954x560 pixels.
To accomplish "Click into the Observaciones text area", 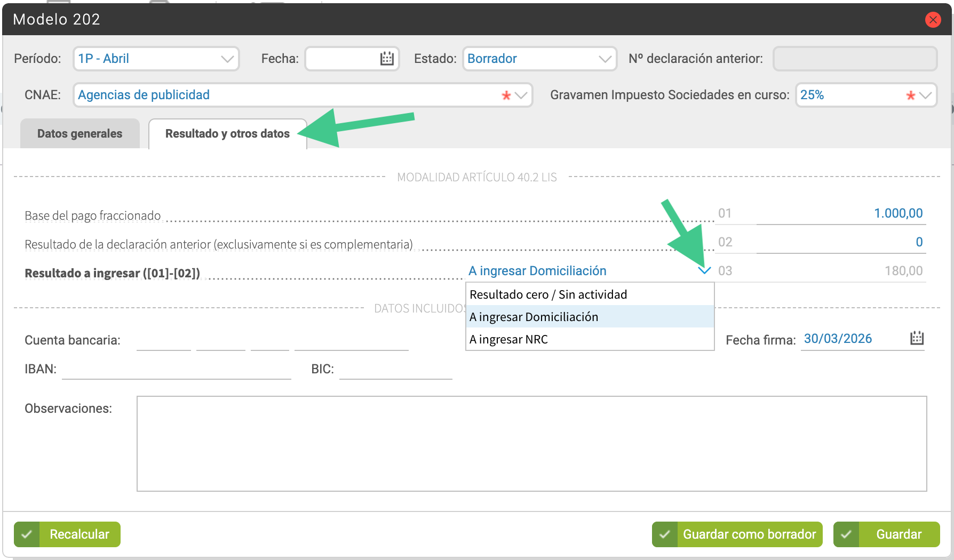I will pos(531,443).
